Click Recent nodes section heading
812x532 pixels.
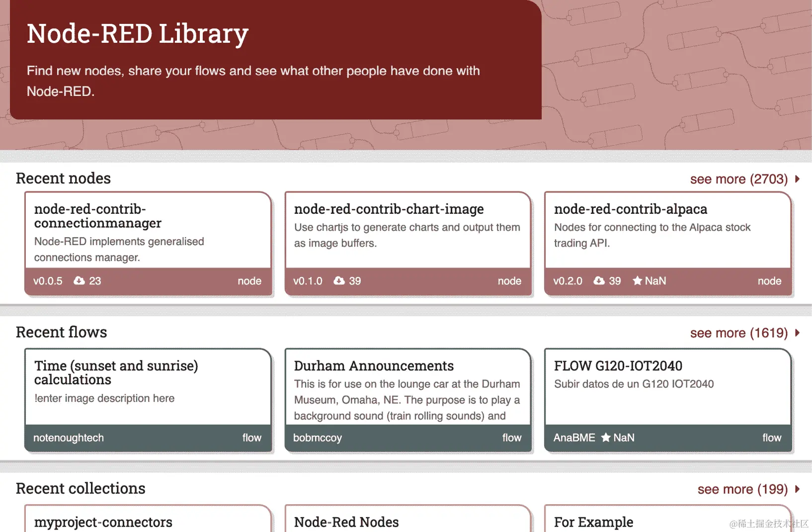coord(63,178)
